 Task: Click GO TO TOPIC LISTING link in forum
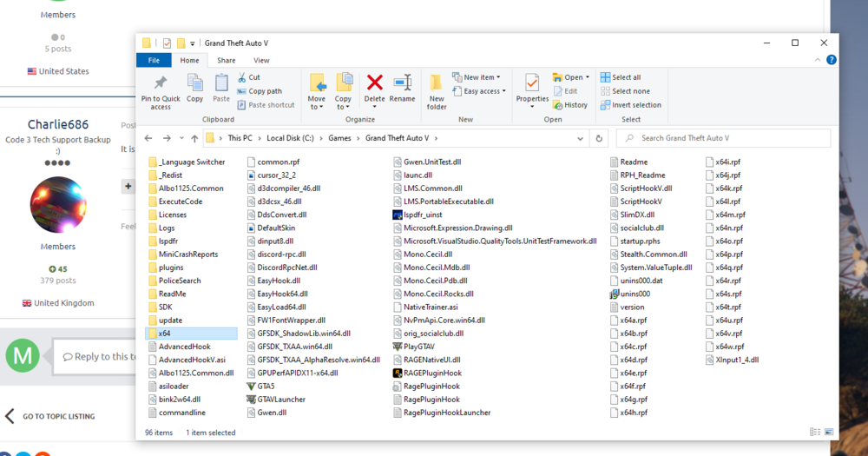click(59, 416)
